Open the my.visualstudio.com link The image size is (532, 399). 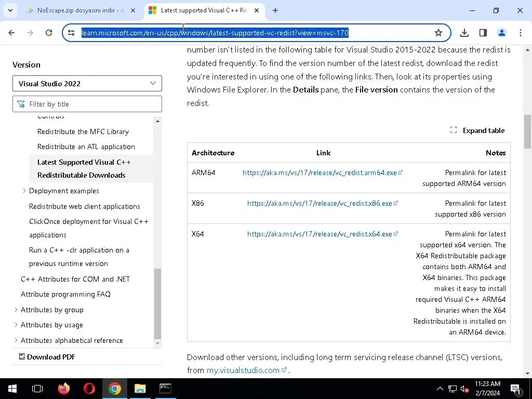coord(247,370)
